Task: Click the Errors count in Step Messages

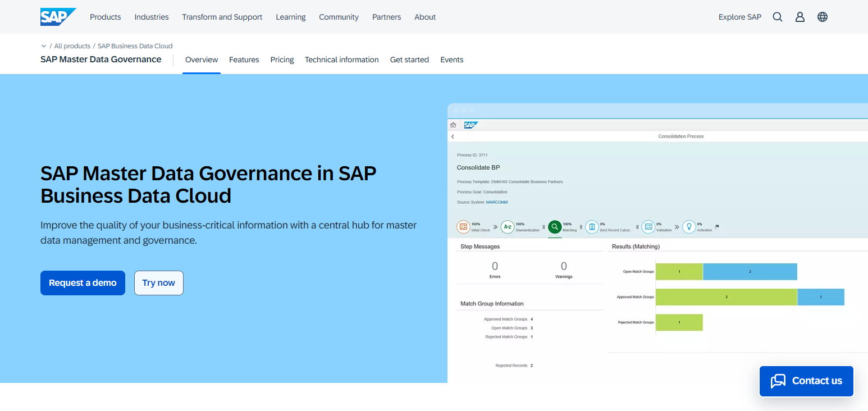Action: pyautogui.click(x=495, y=266)
